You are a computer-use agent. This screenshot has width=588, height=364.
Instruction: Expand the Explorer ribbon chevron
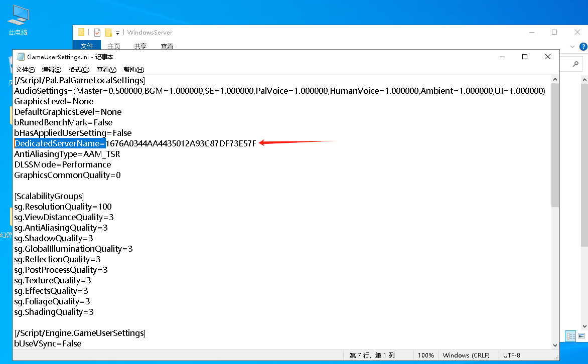(x=572, y=47)
